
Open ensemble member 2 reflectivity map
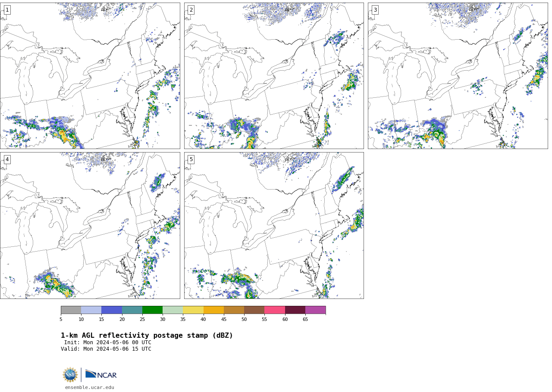pyautogui.click(x=274, y=76)
